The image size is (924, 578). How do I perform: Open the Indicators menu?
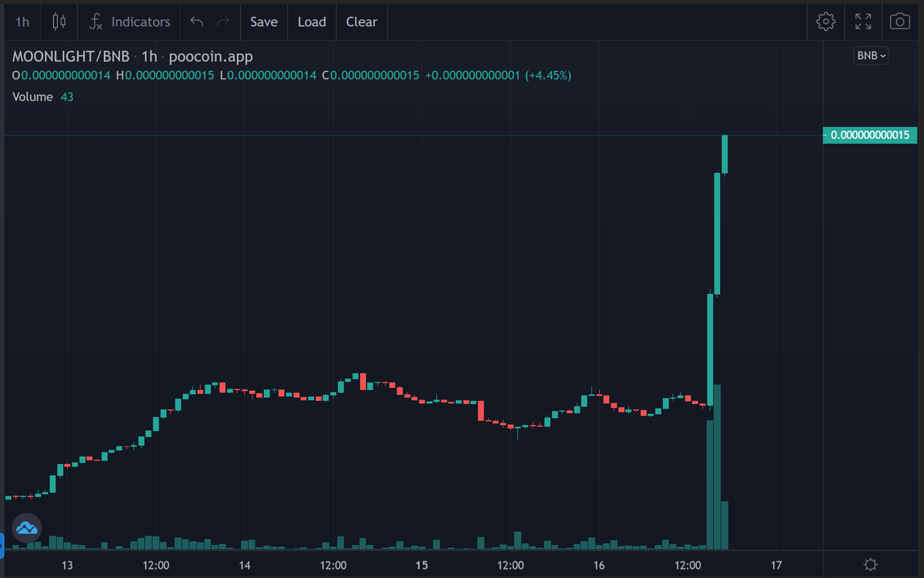[129, 22]
